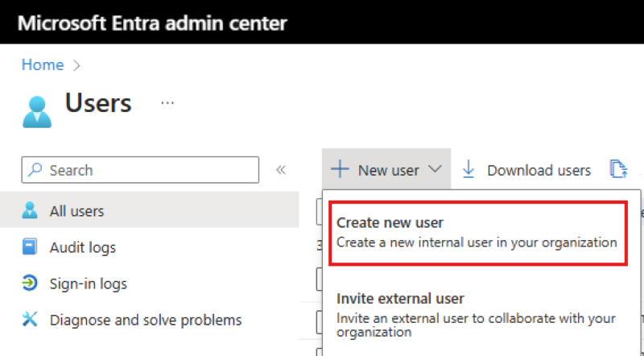
Task: Choose Invite external user from the dropdown
Action: tap(478, 314)
